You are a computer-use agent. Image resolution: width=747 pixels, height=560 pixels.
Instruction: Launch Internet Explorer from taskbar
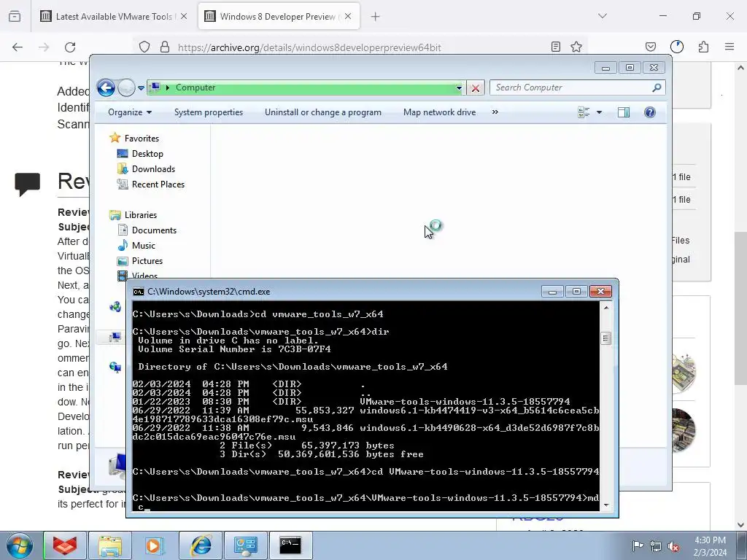pyautogui.click(x=201, y=545)
